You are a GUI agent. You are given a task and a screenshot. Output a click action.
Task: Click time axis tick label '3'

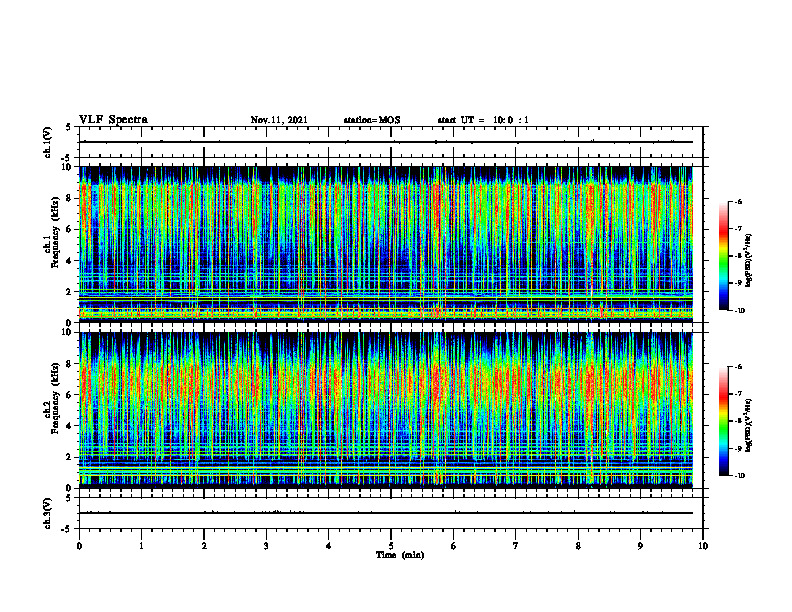[x=266, y=546]
